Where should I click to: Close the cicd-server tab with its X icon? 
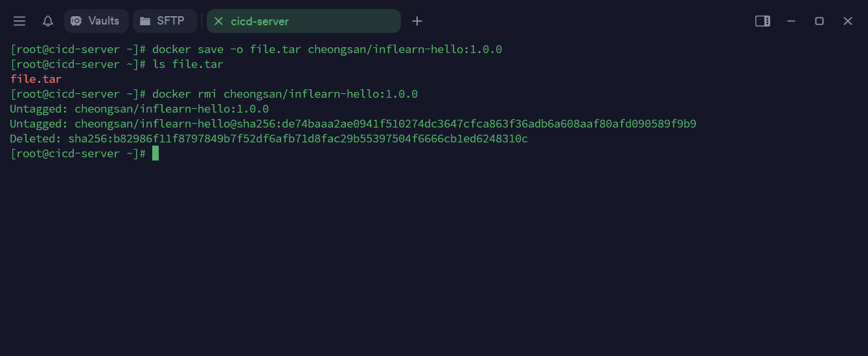pyautogui.click(x=218, y=21)
